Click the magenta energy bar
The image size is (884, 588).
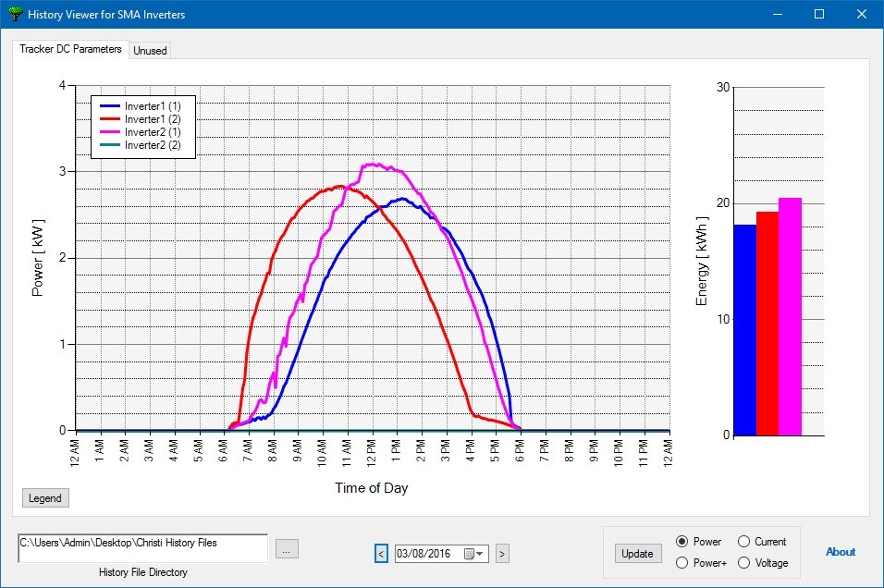[790, 317]
